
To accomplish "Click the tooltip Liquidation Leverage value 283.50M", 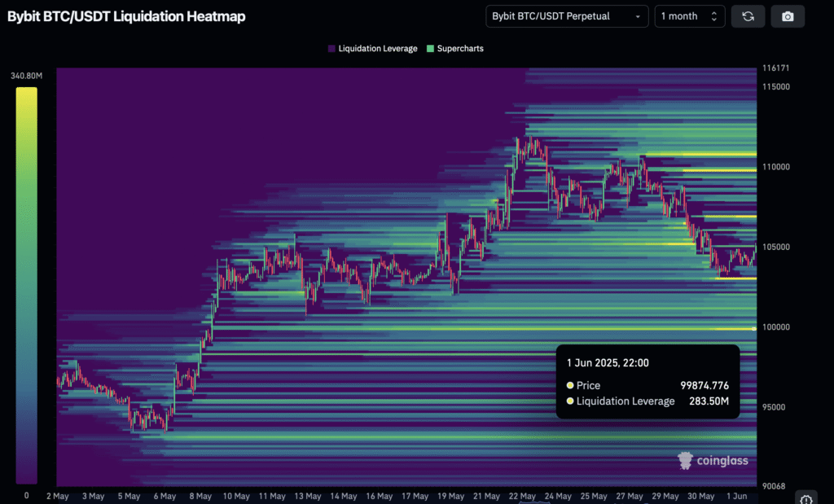I will 709,401.
